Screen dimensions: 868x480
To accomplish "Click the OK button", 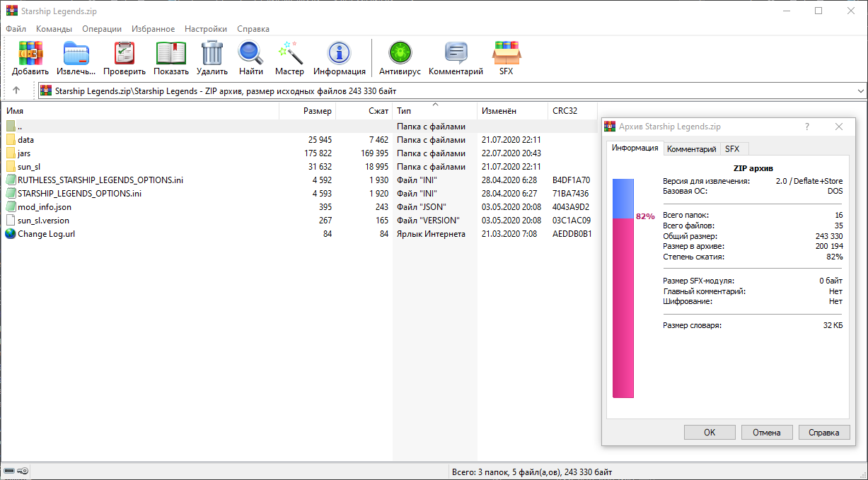I will (710, 433).
